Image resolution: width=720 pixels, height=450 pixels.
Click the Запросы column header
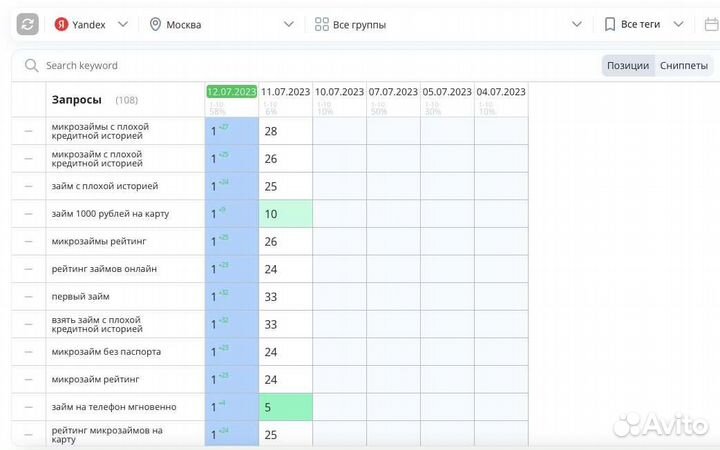tap(77, 100)
